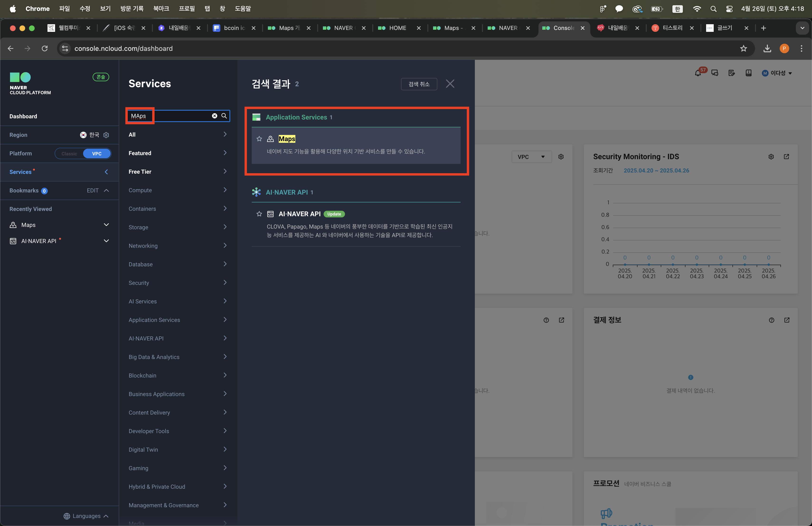Click the search magnifier in Services
This screenshot has height=526, width=812.
224,116
